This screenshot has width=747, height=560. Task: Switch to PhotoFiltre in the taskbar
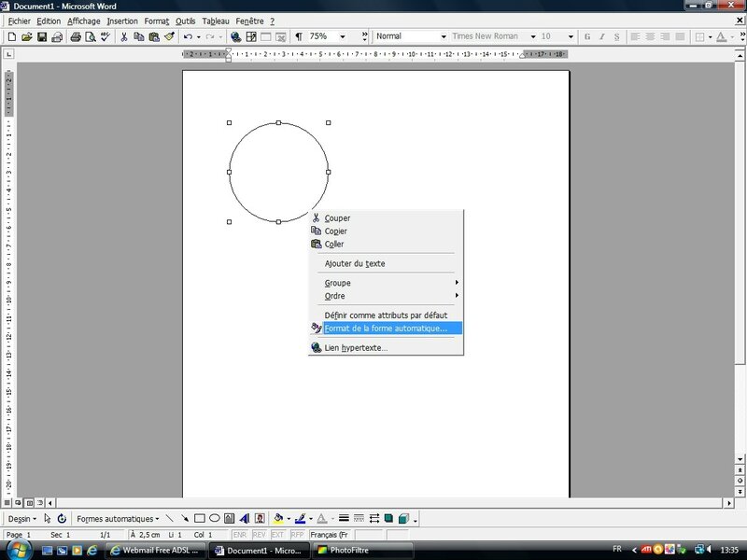pos(360,551)
